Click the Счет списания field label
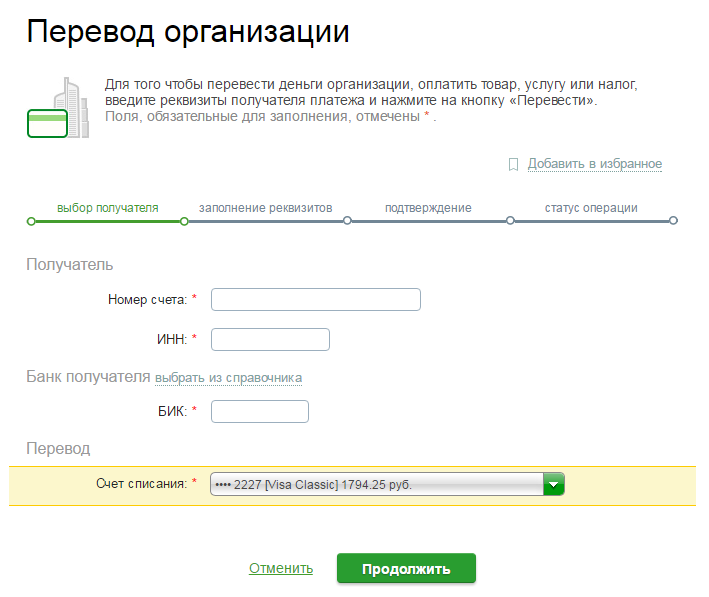 (x=141, y=484)
